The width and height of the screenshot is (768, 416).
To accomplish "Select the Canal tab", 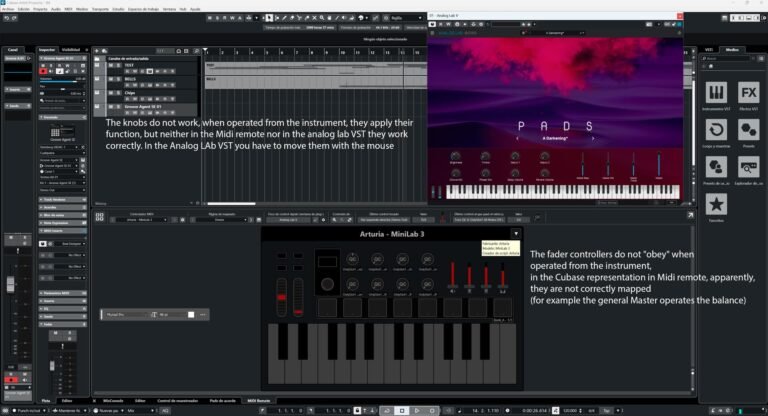I will tap(13, 50).
